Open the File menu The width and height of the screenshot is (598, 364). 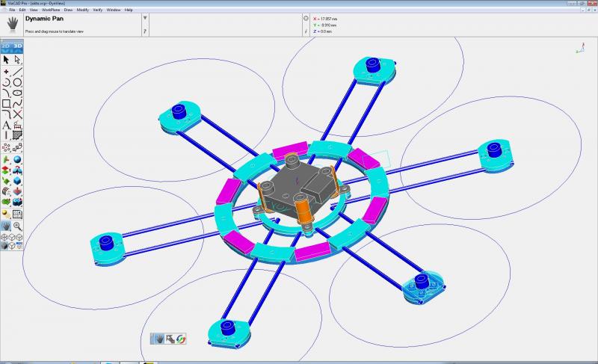click(12, 10)
